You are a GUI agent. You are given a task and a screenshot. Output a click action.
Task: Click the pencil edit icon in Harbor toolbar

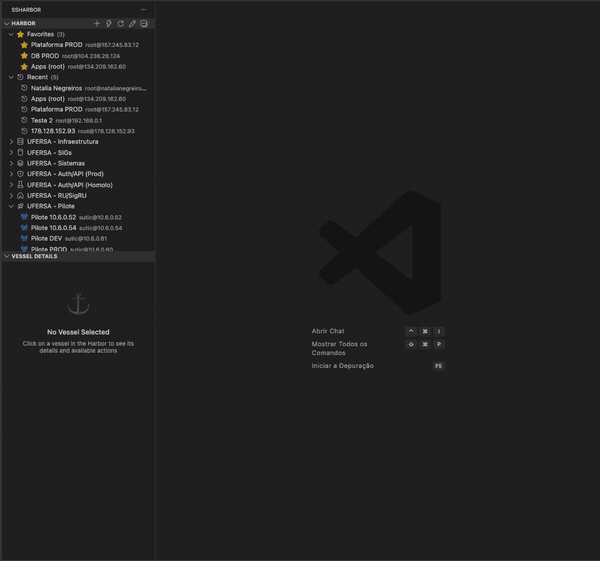click(132, 24)
